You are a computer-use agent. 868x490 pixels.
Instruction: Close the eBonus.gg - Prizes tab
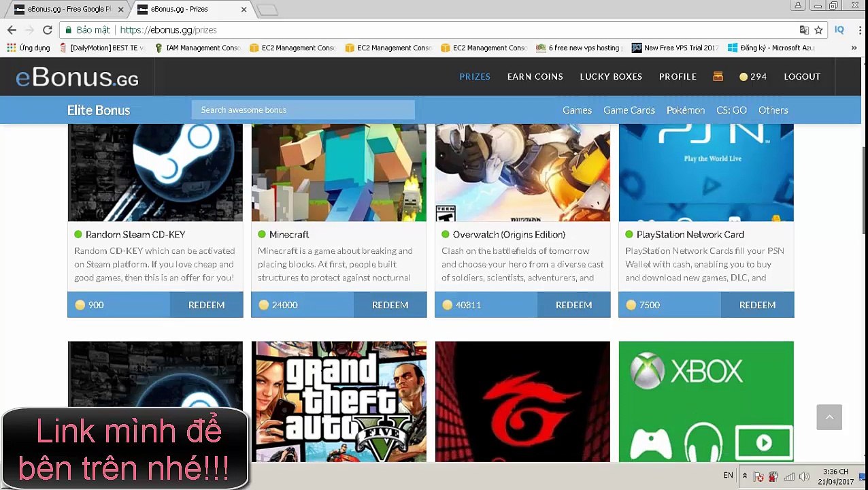click(x=244, y=9)
